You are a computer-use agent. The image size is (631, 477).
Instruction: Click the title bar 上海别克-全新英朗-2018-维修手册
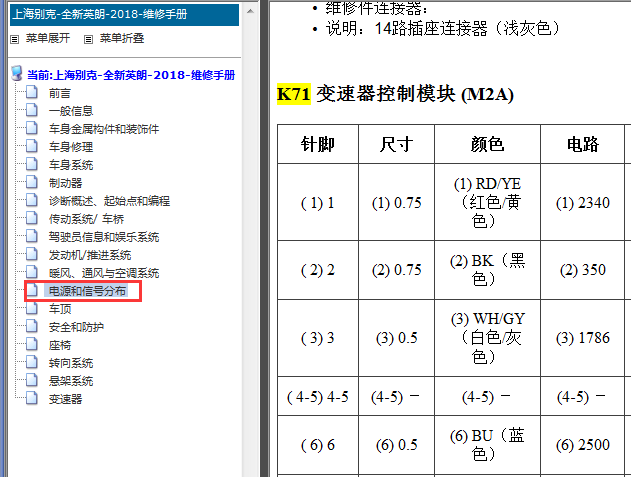pyautogui.click(x=124, y=14)
